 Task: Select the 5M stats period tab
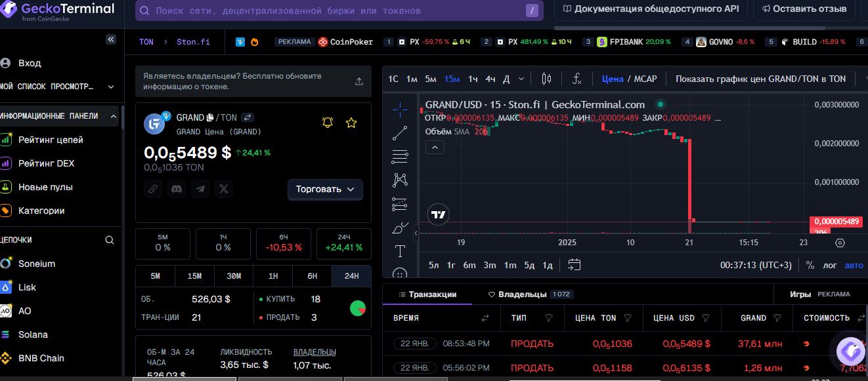pyautogui.click(x=155, y=276)
